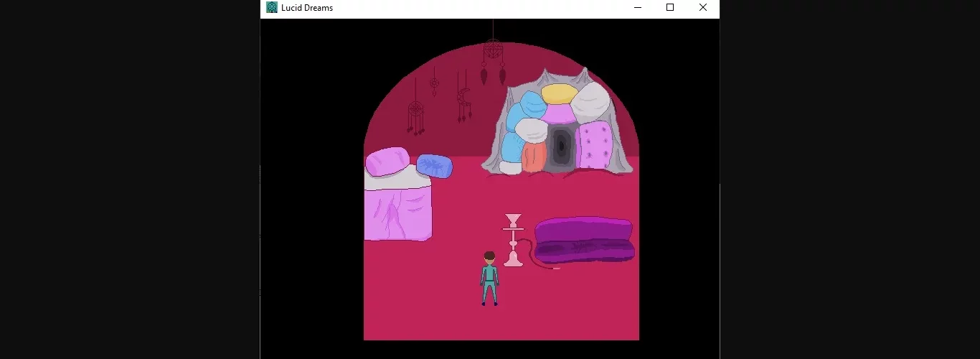980x359 pixels.
Task: Click the hookah hose mouthpiece on floor
Action: tap(556, 269)
